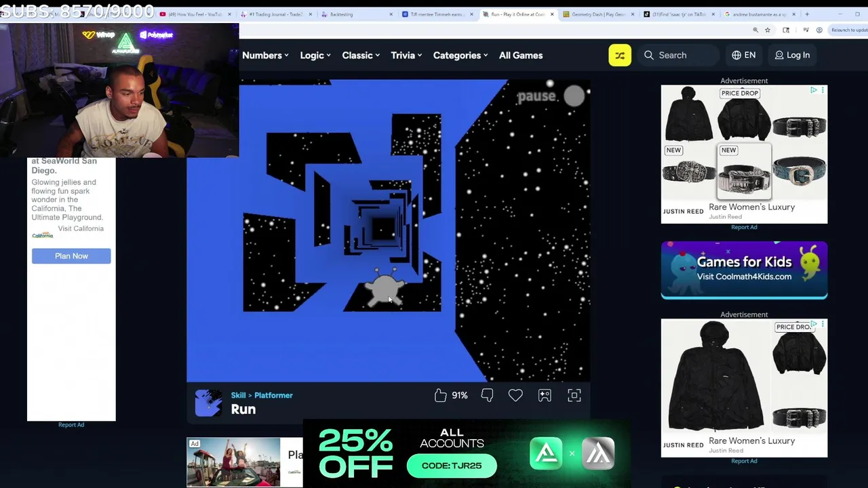Open the EN language selector
868x488 pixels.
tap(744, 55)
